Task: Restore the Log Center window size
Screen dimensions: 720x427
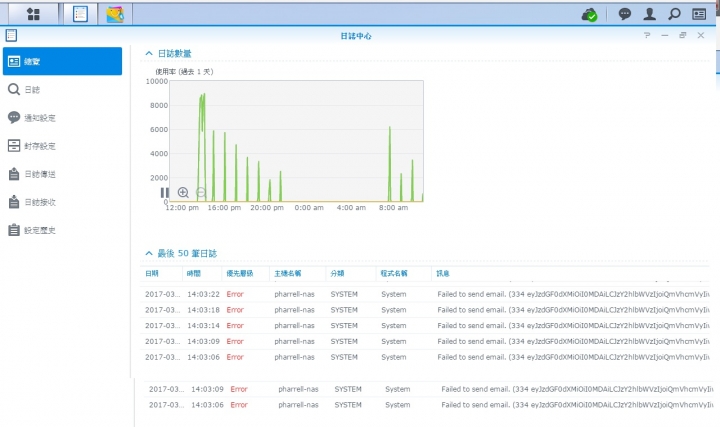Action: 683,35
